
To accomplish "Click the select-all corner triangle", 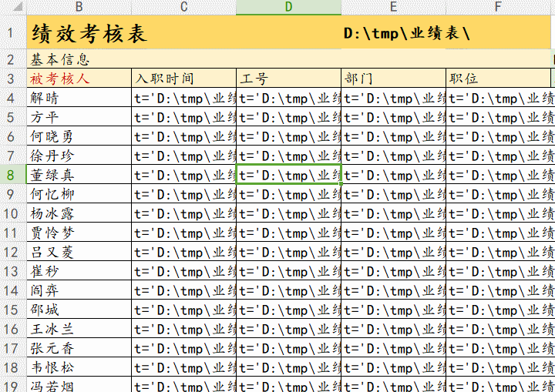I will (16, 6).
